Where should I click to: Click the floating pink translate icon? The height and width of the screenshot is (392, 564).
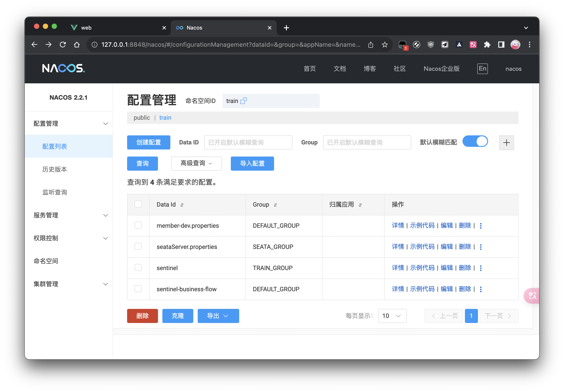(532, 295)
